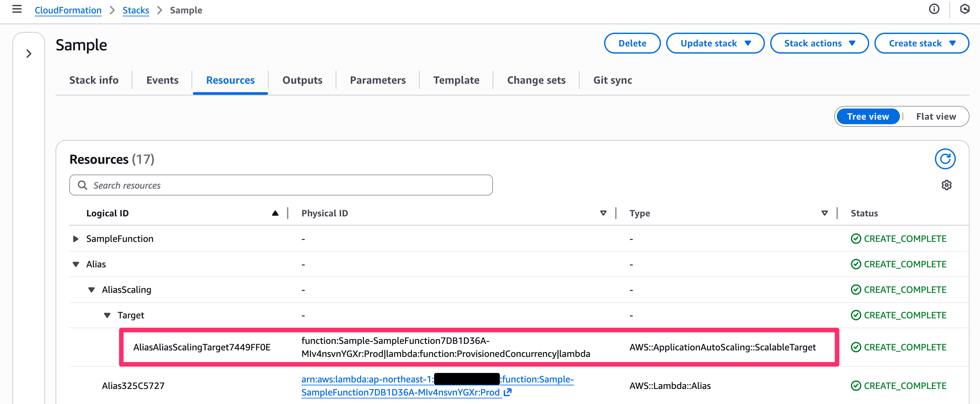Sort by Logical ID ascending arrow

275,213
